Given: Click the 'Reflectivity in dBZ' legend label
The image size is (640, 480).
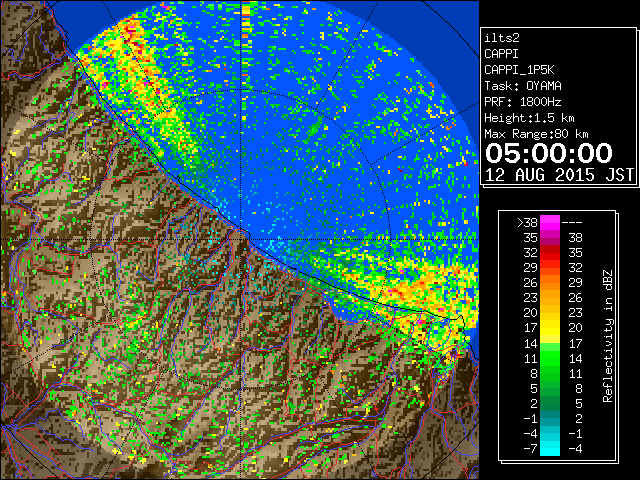Looking at the screenshot, I should tap(607, 336).
